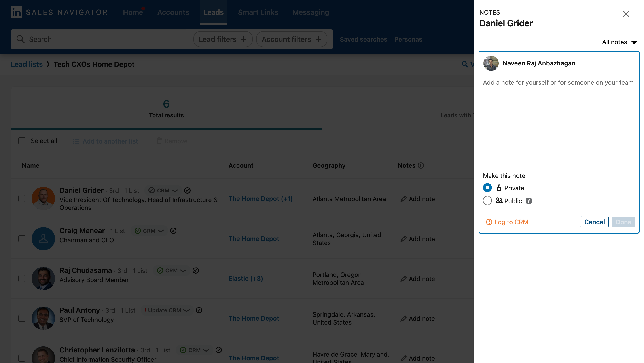Click the trash icon next to Remove
The width and height of the screenshot is (644, 363).
[159, 141]
